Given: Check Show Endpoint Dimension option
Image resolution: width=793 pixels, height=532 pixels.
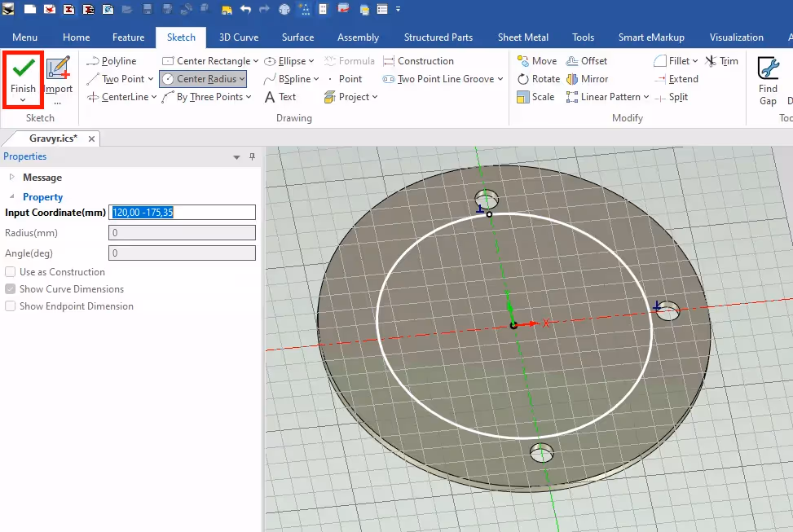Looking at the screenshot, I should pyautogui.click(x=11, y=306).
